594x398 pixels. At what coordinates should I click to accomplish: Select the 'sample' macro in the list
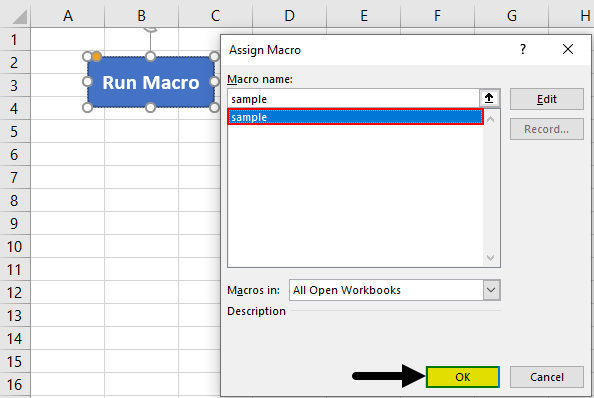[x=355, y=117]
